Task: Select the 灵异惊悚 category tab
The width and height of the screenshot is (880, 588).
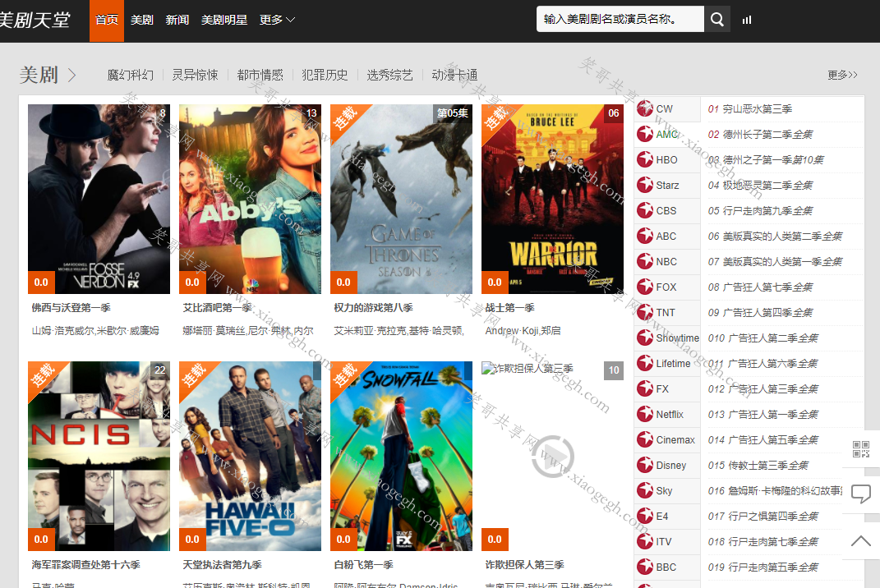Action: click(196, 75)
